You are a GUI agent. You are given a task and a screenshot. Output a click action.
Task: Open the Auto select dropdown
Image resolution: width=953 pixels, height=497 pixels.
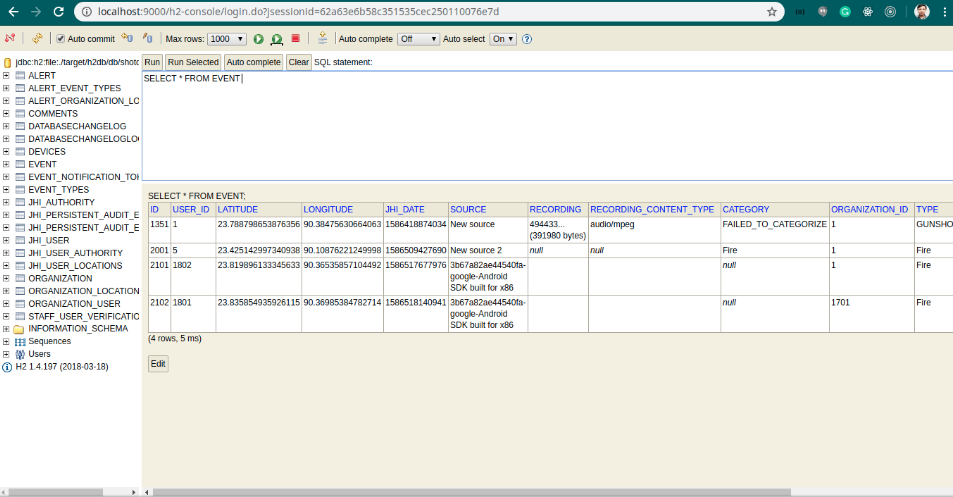(x=503, y=39)
